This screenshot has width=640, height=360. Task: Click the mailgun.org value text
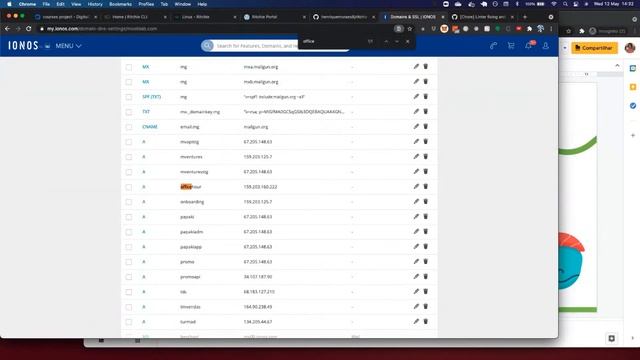coord(256,127)
